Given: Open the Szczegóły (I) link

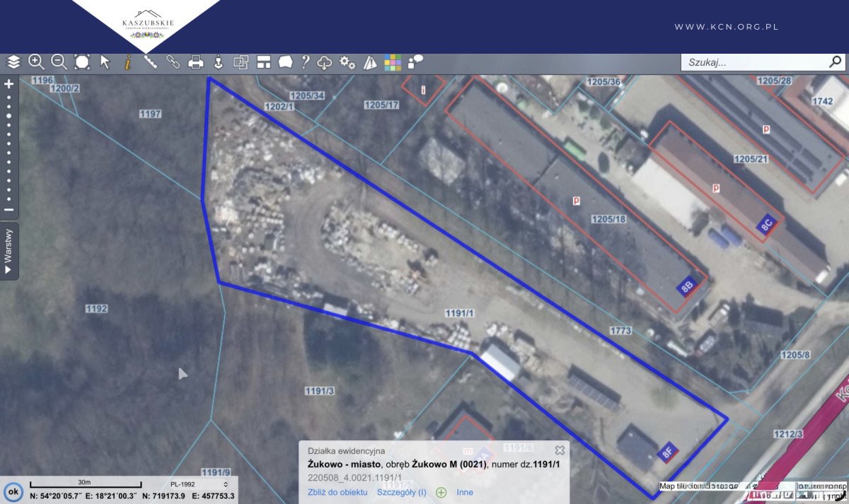Looking at the screenshot, I should pos(401,492).
